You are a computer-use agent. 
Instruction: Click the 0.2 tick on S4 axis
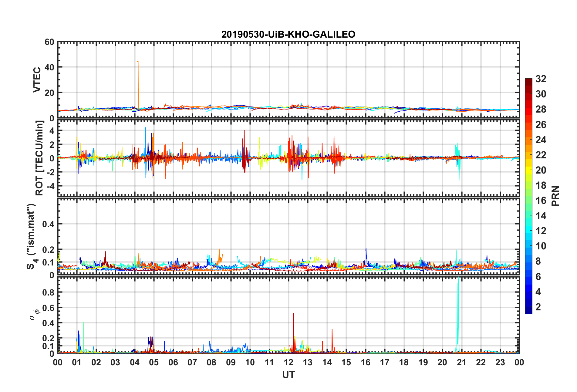tap(48, 250)
